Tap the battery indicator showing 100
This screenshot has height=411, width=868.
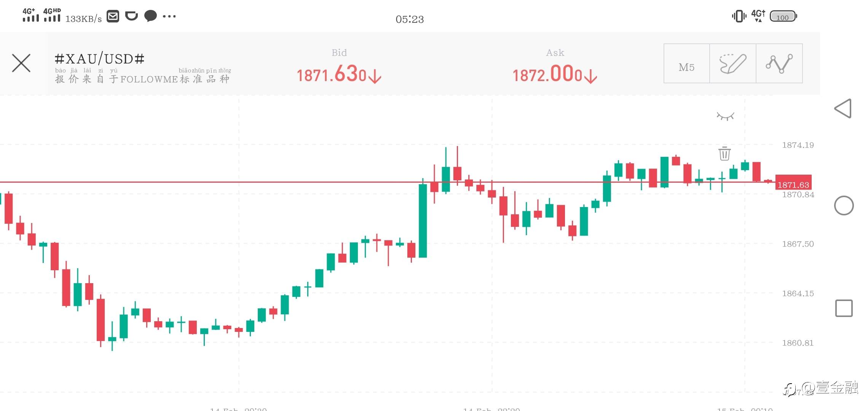(783, 17)
